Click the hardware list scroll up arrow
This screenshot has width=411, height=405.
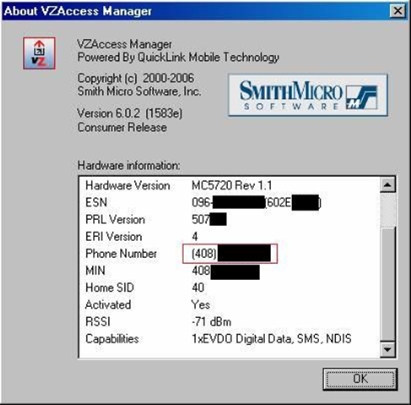[387, 185]
